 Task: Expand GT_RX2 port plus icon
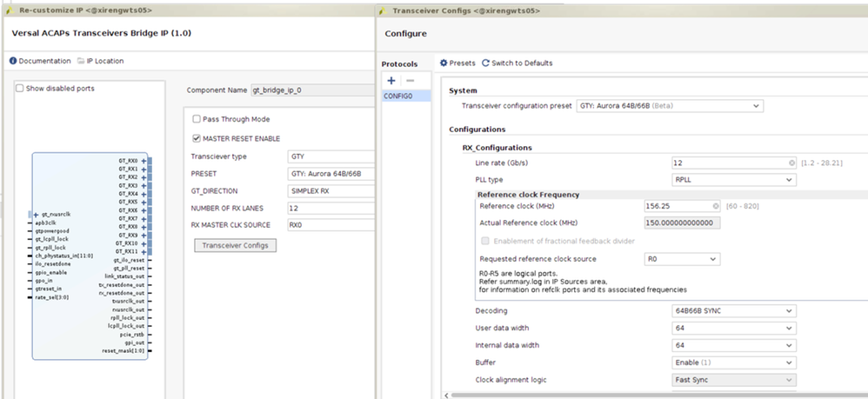(144, 177)
